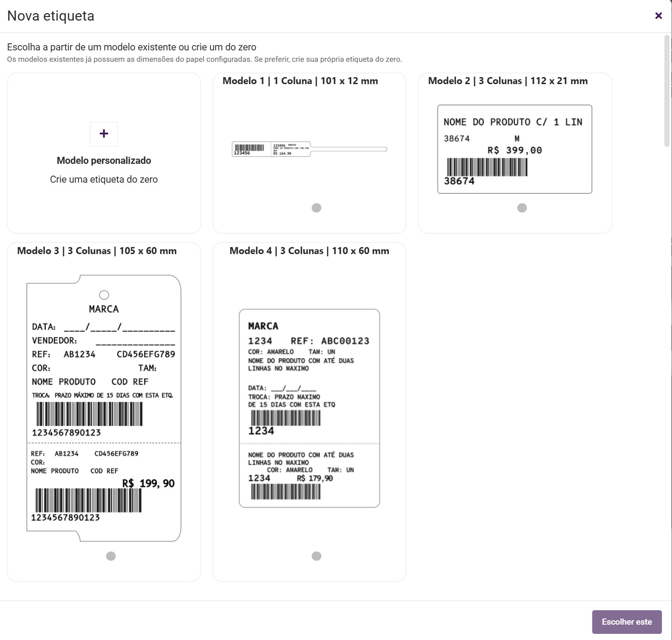Click the vertical scrollbar on the right
672x640 pixels.
[667, 91]
